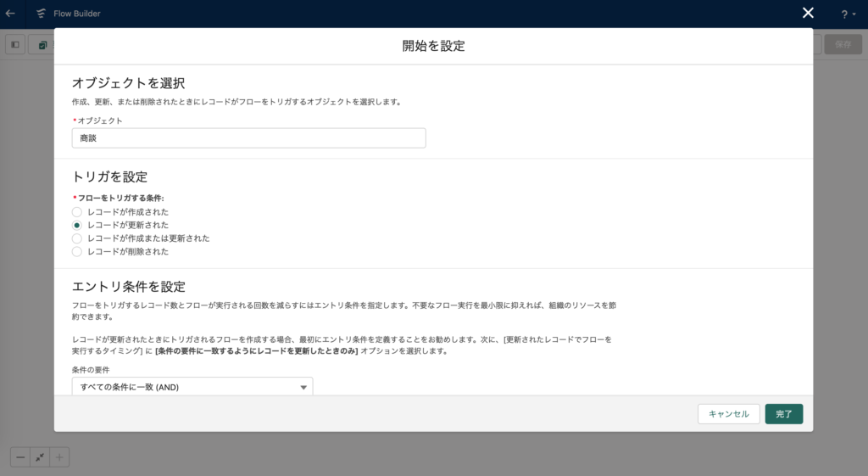The image size is (868, 476).
Task: Click the arrow on the 条件の要件 combobox
Action: tap(303, 388)
